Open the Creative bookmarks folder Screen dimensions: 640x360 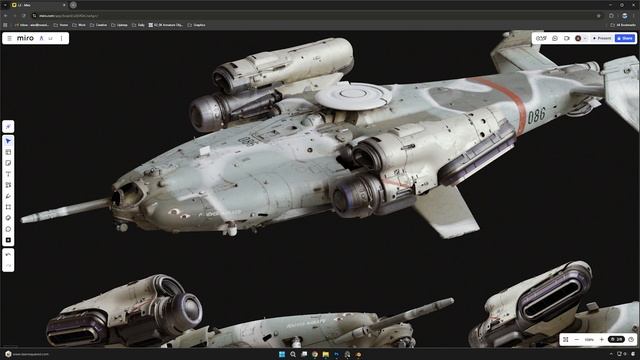pyautogui.click(x=98, y=25)
